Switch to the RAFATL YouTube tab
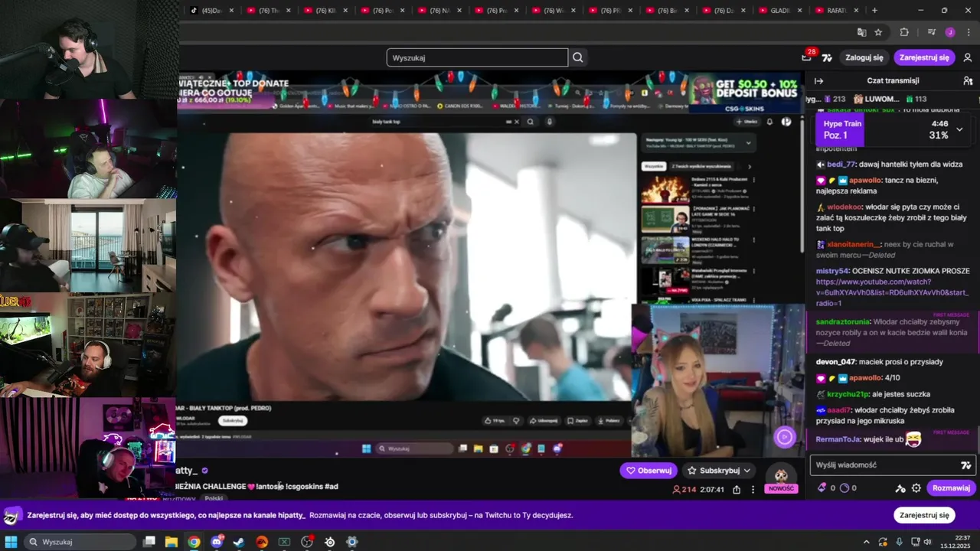Viewport: 980px width, 551px height. point(835,11)
